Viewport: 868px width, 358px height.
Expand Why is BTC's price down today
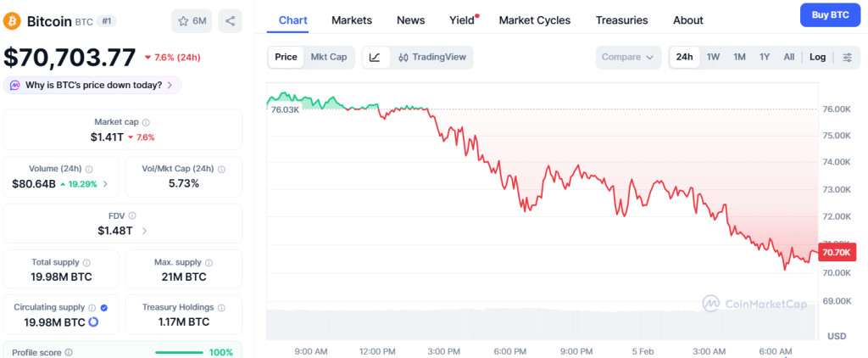coord(93,85)
